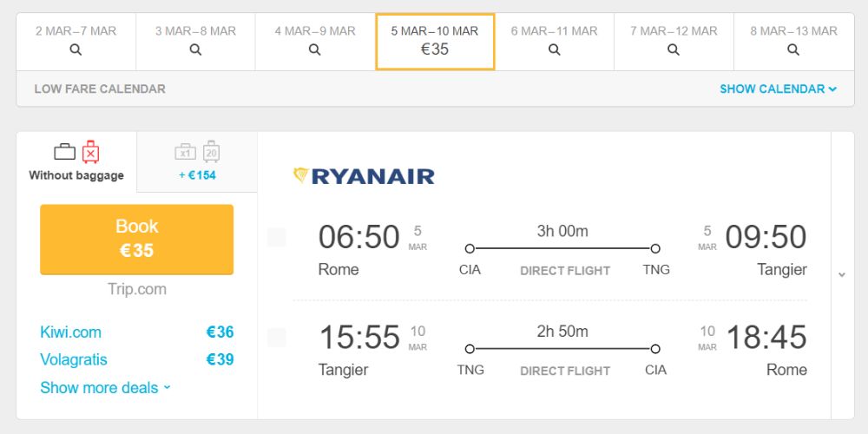The width and height of the screenshot is (868, 434).
Task: Switch to the baggage +€154 tab
Action: [197, 161]
